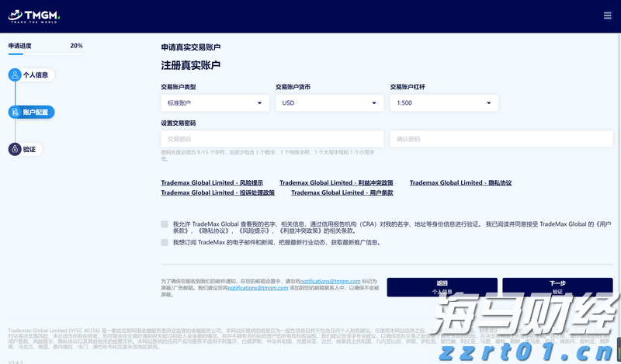Go to the 个人信息 step label
This screenshot has width=621, height=364.
tap(36, 75)
